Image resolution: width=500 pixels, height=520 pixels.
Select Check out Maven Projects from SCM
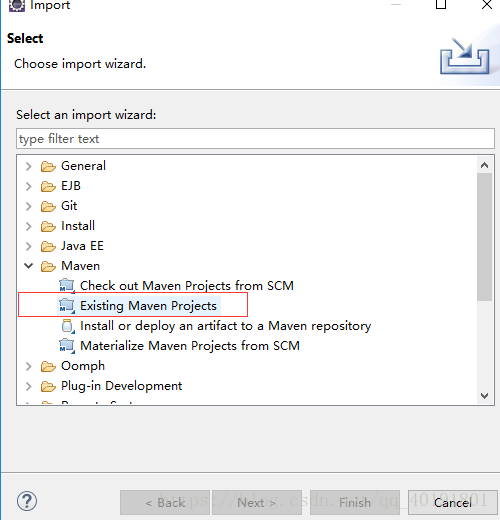coord(187,286)
